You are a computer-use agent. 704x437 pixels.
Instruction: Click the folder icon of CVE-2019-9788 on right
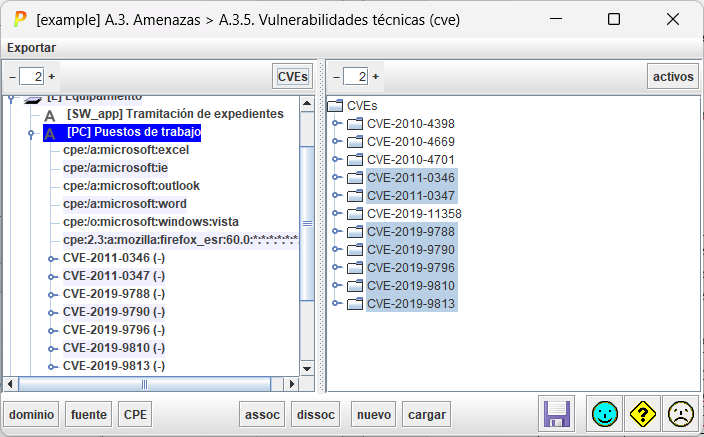point(355,231)
